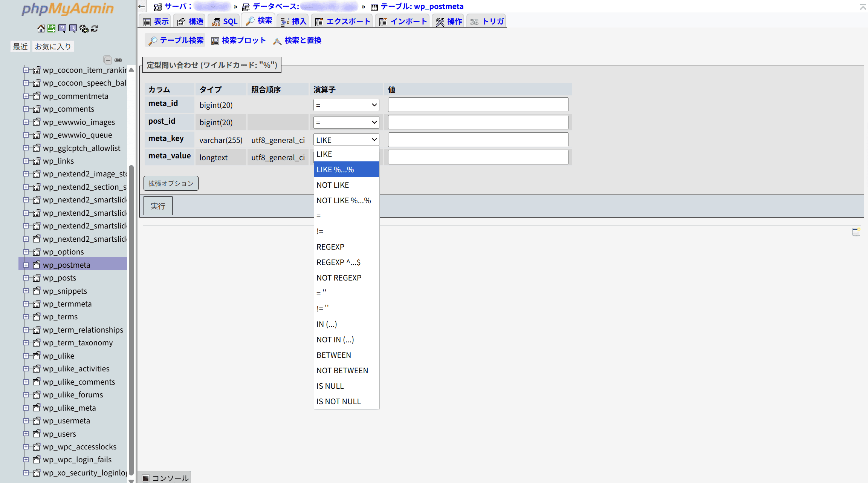
Task: Click the link-with-main-panel chain icon
Action: [x=118, y=60]
